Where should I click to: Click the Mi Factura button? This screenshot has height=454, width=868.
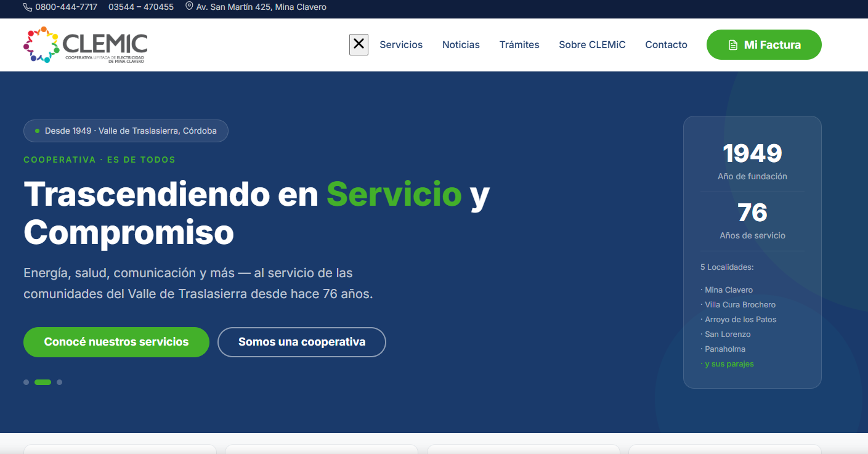[764, 45]
